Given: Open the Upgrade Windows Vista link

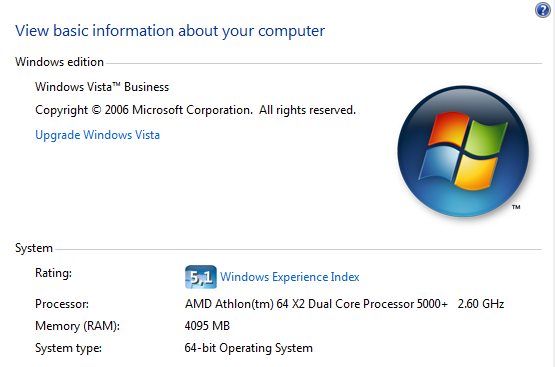Looking at the screenshot, I should [97, 135].
